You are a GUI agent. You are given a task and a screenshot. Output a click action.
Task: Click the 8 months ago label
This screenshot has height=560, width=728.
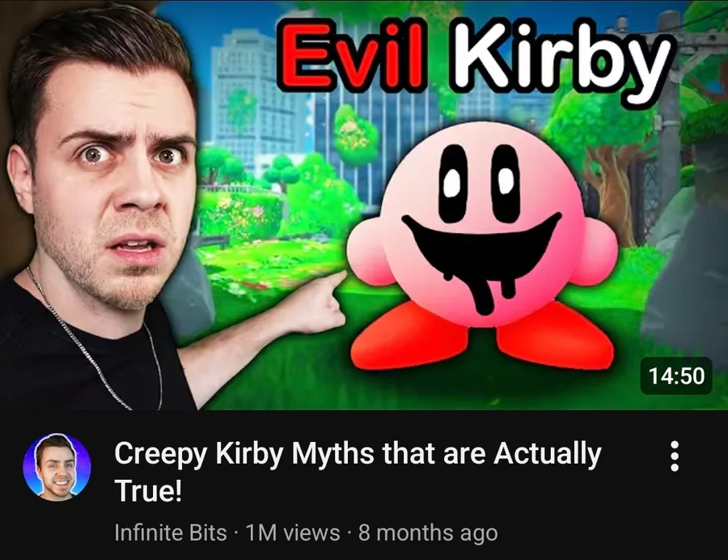(x=428, y=532)
